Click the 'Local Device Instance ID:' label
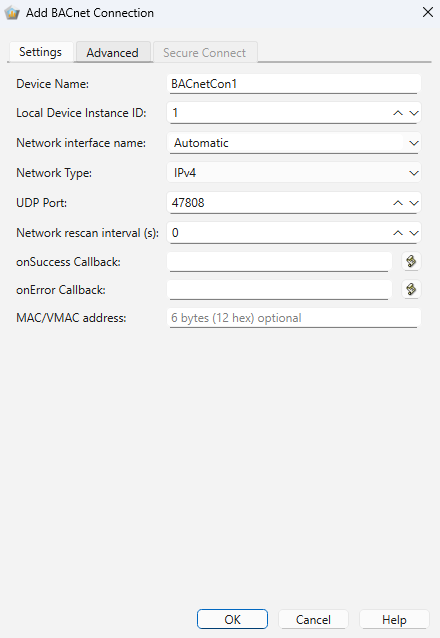The width and height of the screenshot is (440, 638). tap(81, 113)
